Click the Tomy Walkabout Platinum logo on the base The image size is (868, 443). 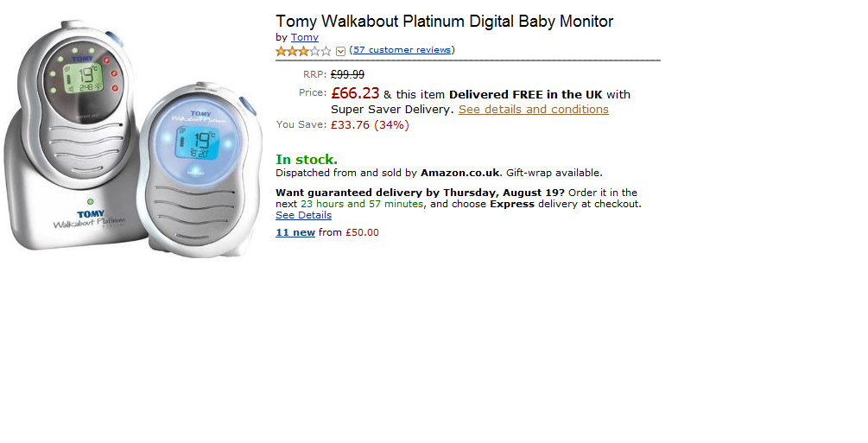[x=89, y=220]
